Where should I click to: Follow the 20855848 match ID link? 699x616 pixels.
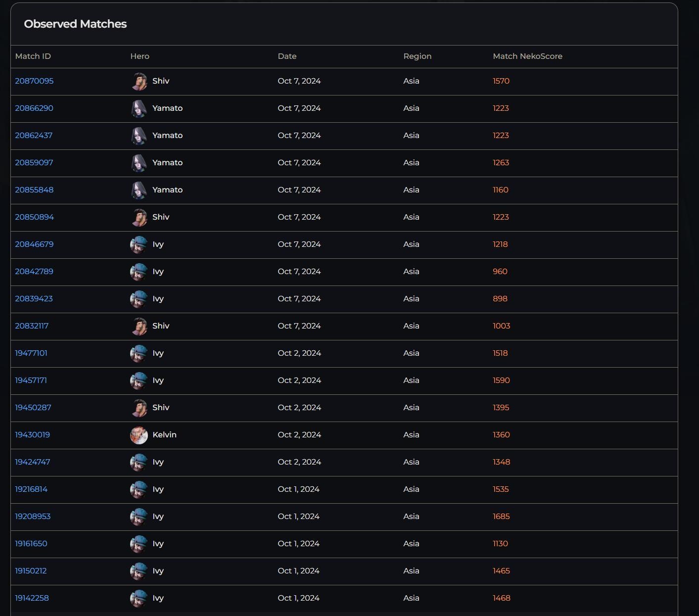34,190
